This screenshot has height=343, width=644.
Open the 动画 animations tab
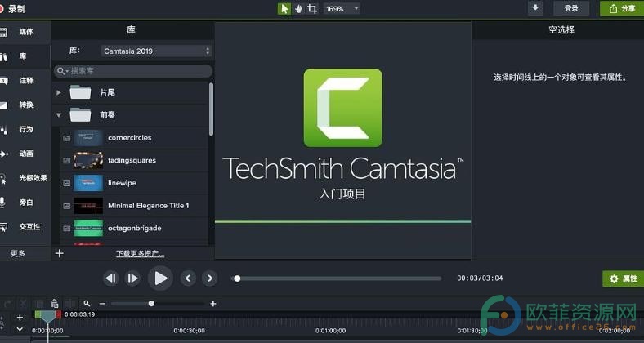click(25, 154)
